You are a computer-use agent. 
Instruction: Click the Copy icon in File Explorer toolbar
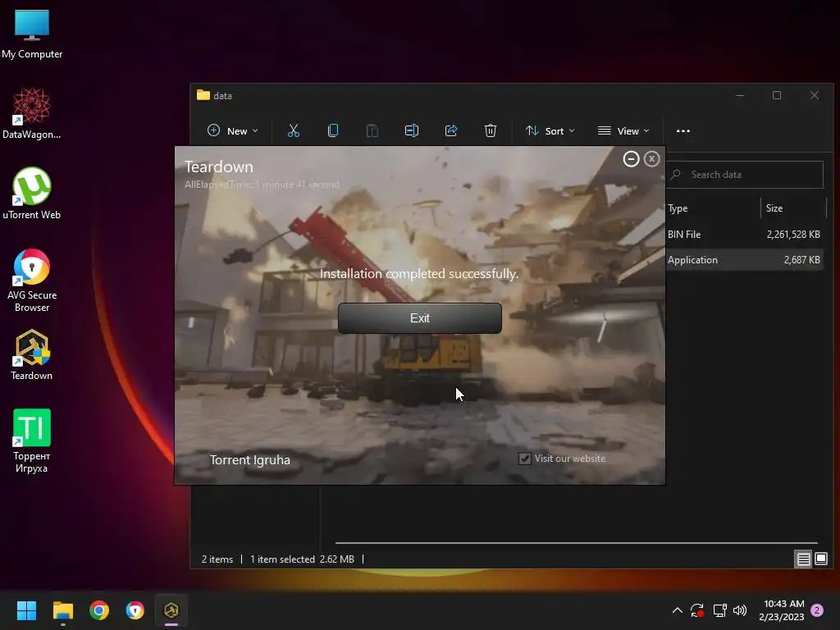click(333, 130)
